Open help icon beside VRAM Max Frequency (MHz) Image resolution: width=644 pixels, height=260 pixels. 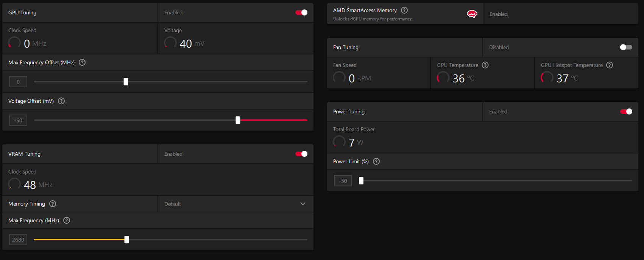tap(67, 220)
